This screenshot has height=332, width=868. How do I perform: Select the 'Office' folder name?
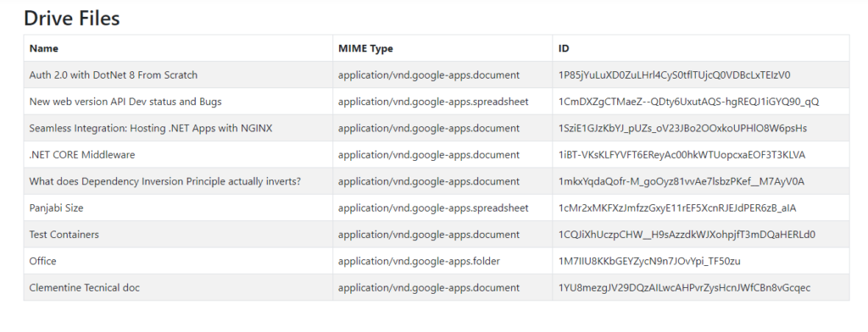click(42, 261)
